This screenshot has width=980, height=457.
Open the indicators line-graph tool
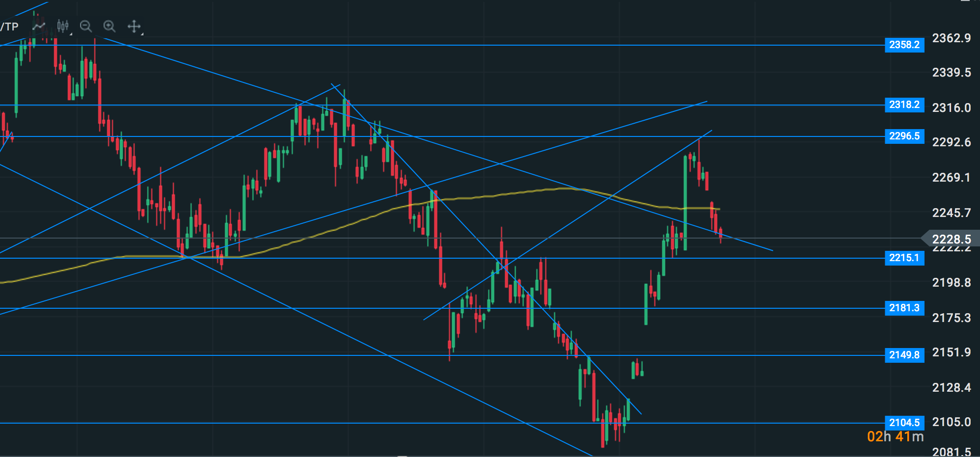pos(39,26)
